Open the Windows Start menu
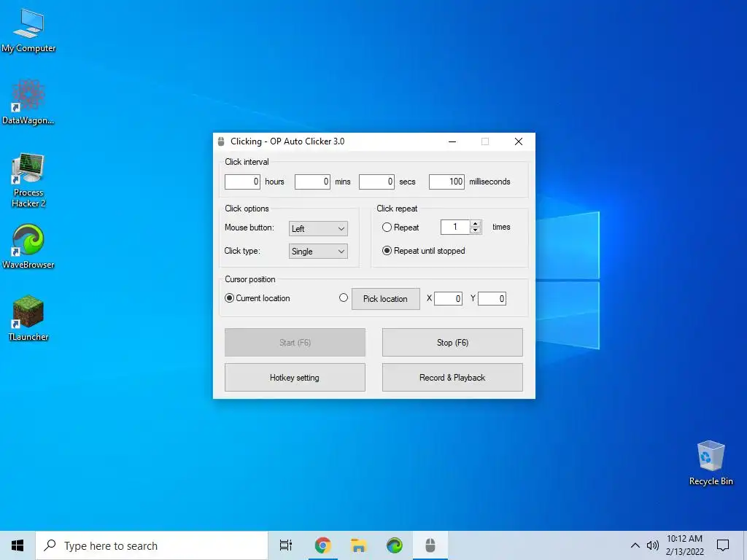747x560 pixels. tap(18, 545)
